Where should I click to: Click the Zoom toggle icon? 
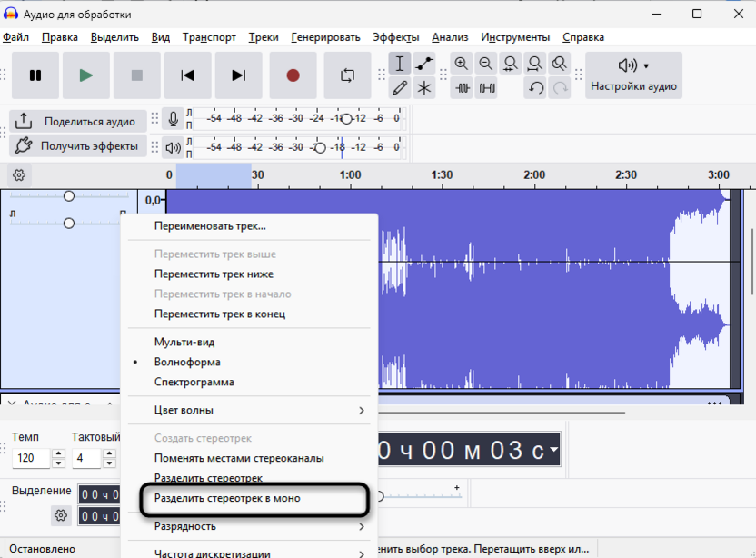coord(560,64)
